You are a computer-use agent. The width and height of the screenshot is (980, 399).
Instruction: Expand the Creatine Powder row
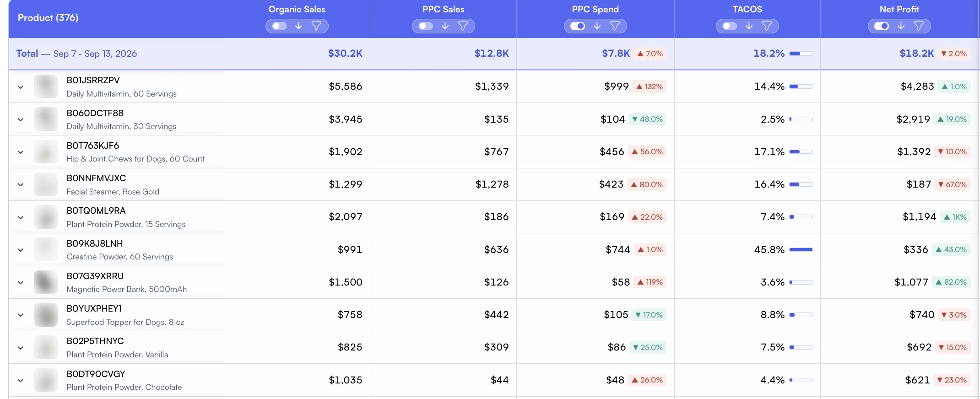[x=21, y=250]
